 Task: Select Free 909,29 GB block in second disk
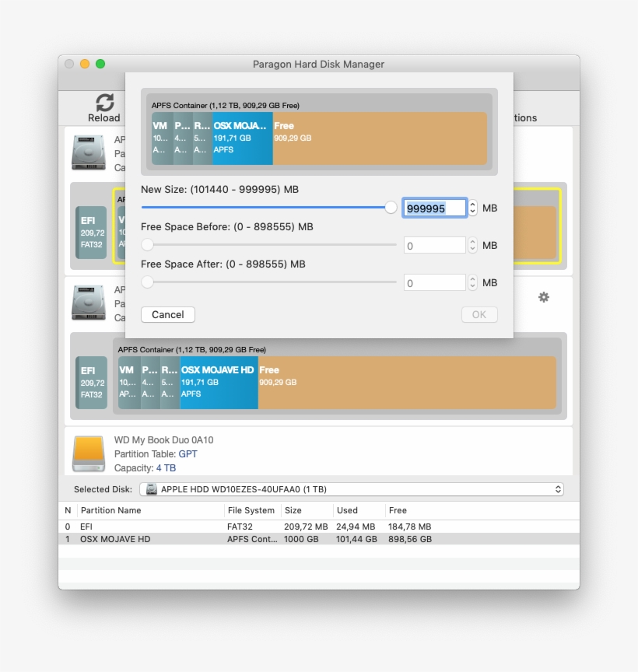click(x=407, y=383)
